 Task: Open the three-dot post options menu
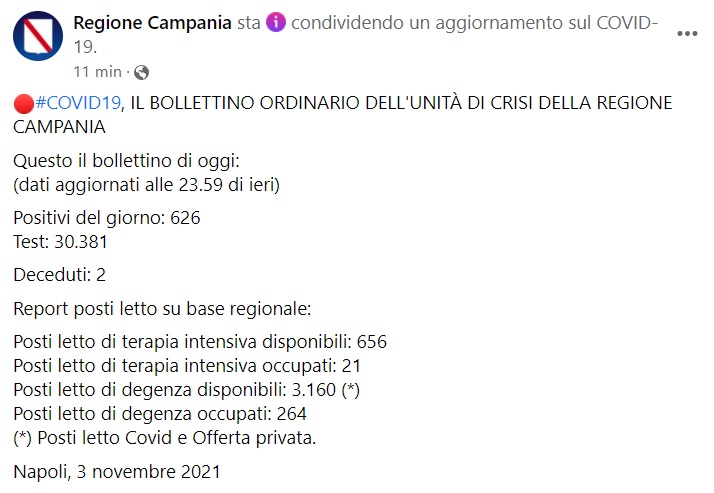[x=687, y=33]
